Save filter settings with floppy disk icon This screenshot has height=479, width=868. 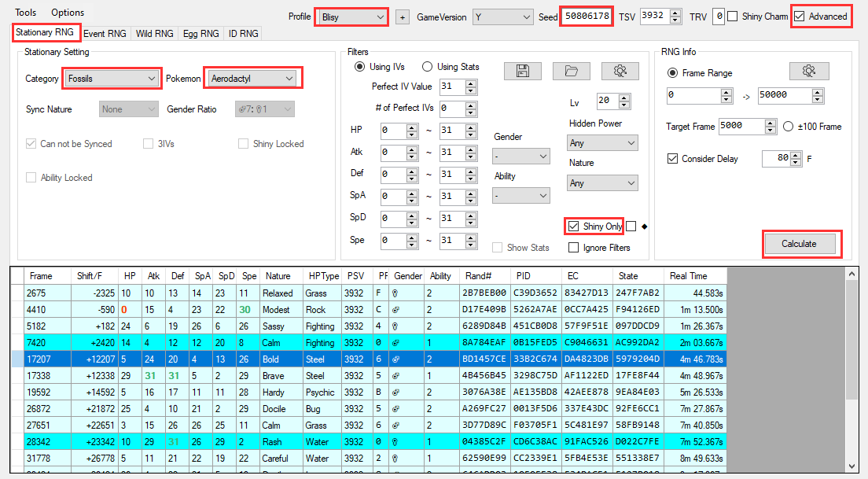523,71
